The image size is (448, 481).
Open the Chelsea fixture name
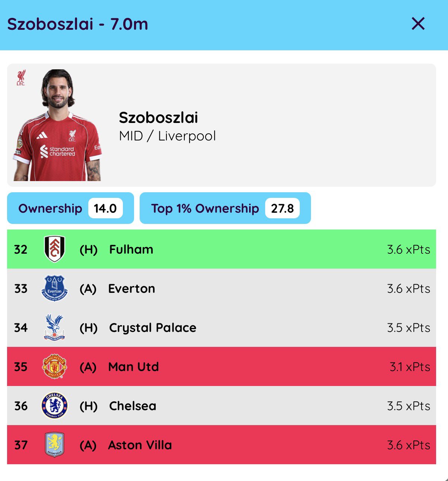tap(133, 406)
